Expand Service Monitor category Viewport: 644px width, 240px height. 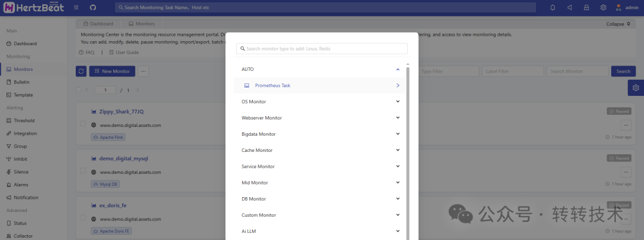[320, 167]
